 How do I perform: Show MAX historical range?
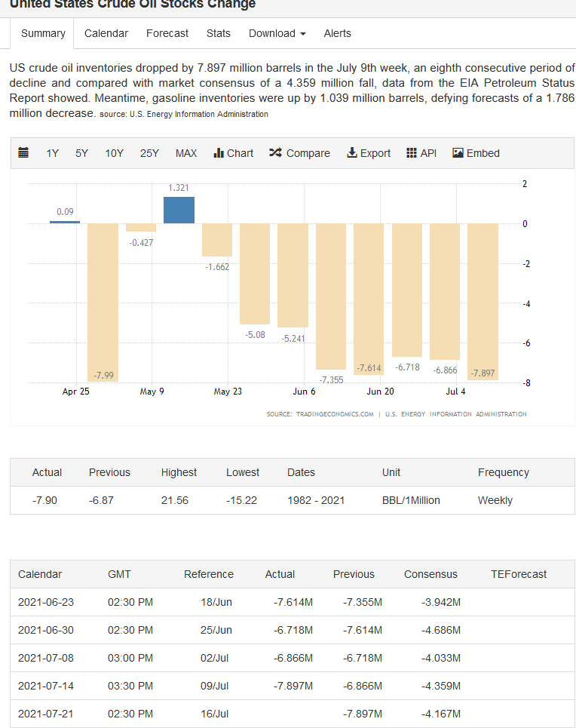[186, 153]
